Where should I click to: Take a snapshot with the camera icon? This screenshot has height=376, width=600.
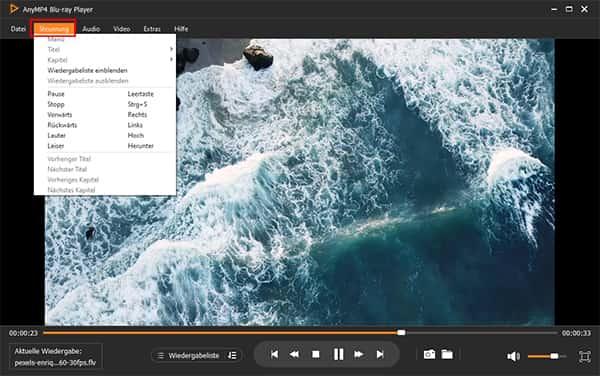pos(429,355)
